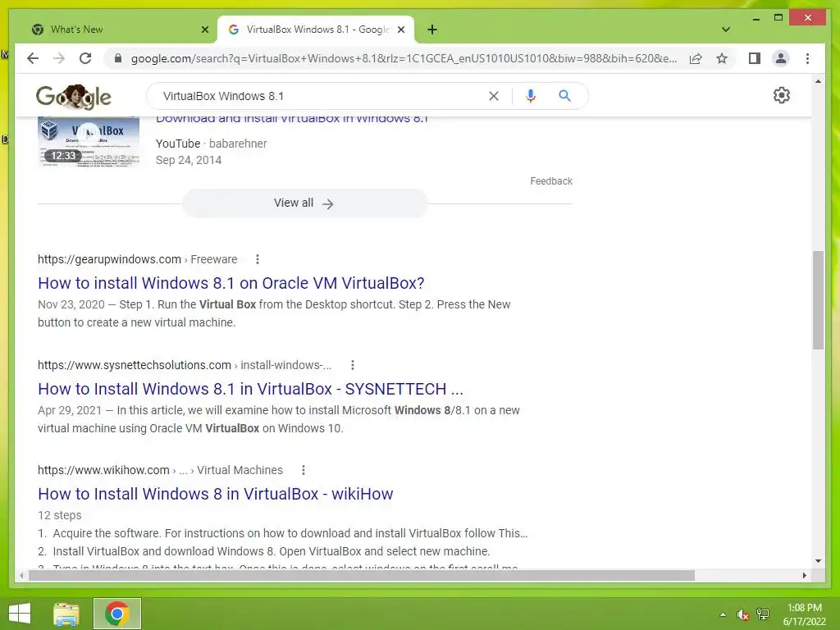The image size is (840, 630).
Task: Open wikihow result options menu
Action: click(x=304, y=470)
